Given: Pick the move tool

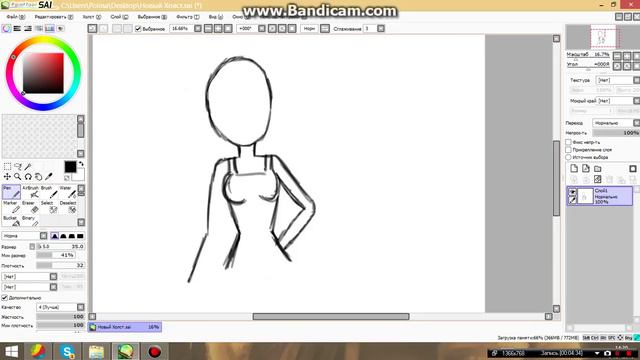Looking at the screenshot, I should click(x=7, y=177).
